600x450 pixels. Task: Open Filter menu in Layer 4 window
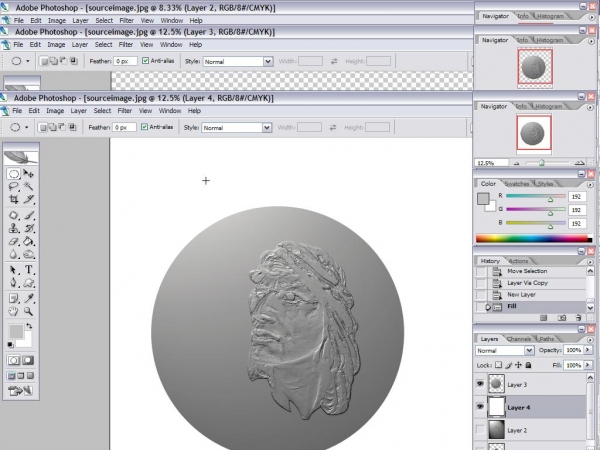125,111
